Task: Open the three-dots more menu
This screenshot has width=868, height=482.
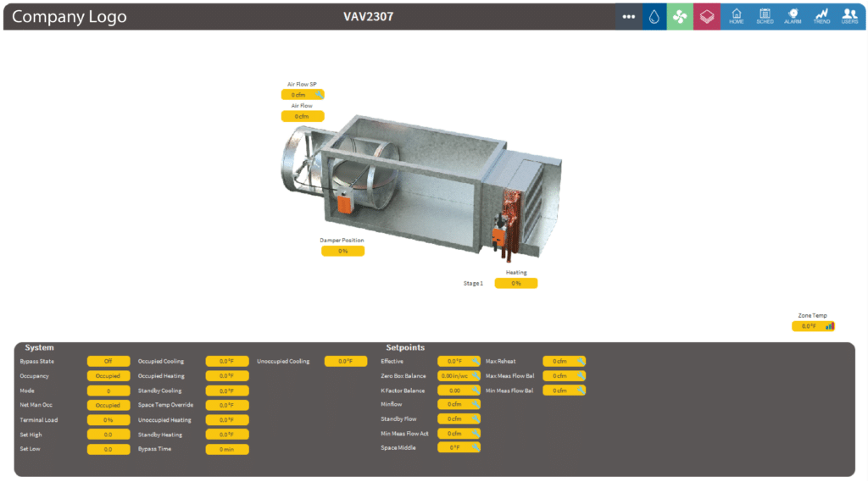Action: [628, 17]
